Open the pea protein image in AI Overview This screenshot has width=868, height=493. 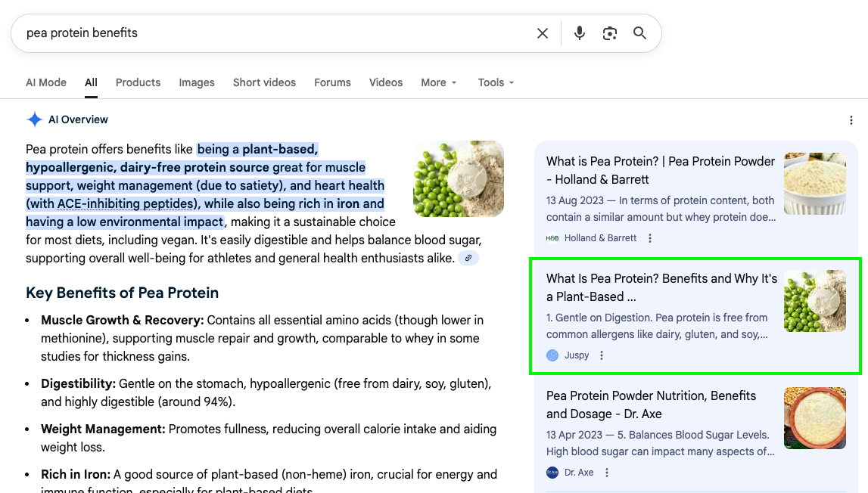point(459,178)
